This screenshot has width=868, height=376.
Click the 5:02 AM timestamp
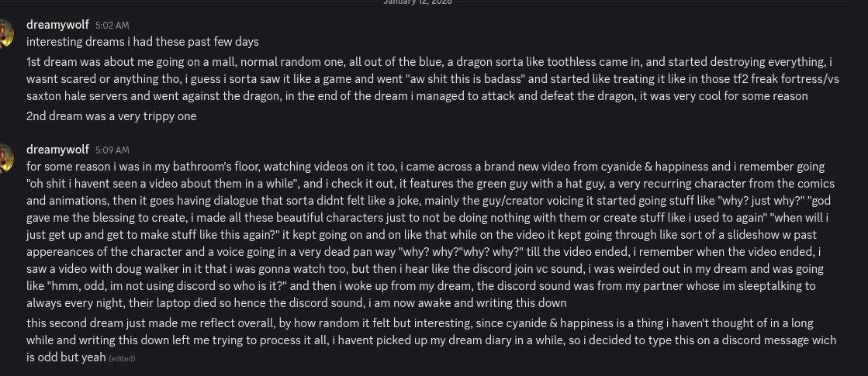click(112, 26)
